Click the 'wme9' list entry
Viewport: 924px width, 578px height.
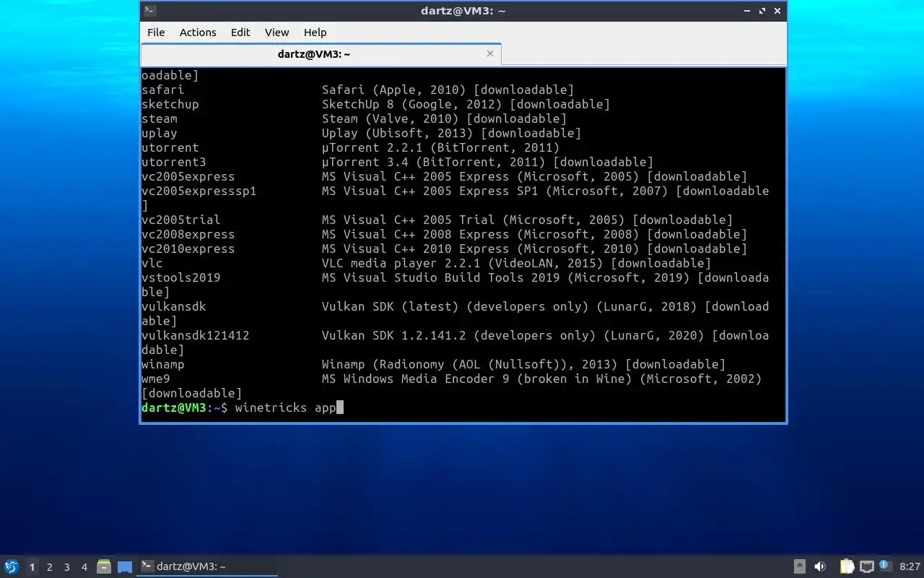click(x=155, y=379)
